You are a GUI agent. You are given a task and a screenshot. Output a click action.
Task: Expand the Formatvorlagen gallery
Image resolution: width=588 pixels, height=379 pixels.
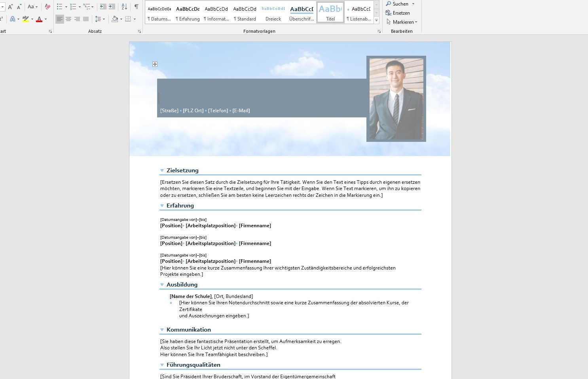(x=376, y=20)
